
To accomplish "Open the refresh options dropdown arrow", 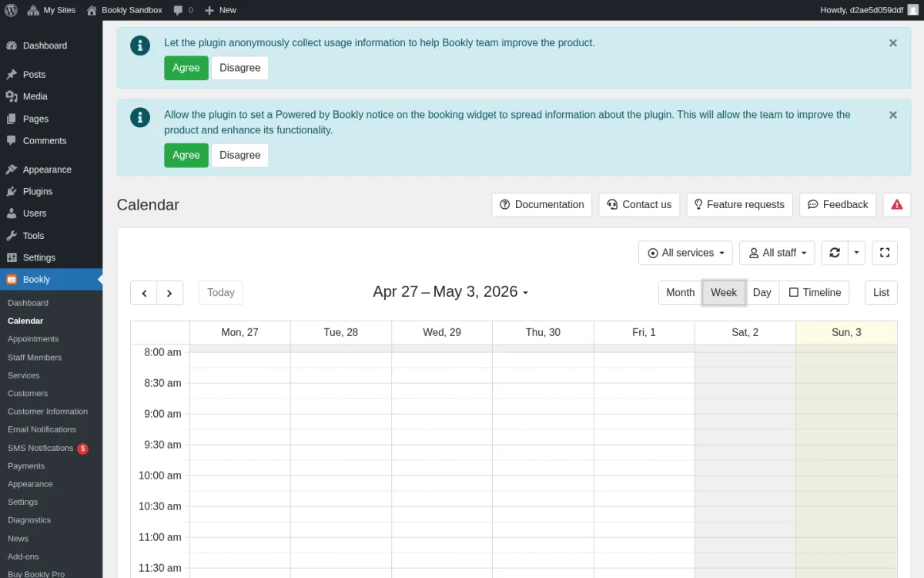I will click(857, 253).
